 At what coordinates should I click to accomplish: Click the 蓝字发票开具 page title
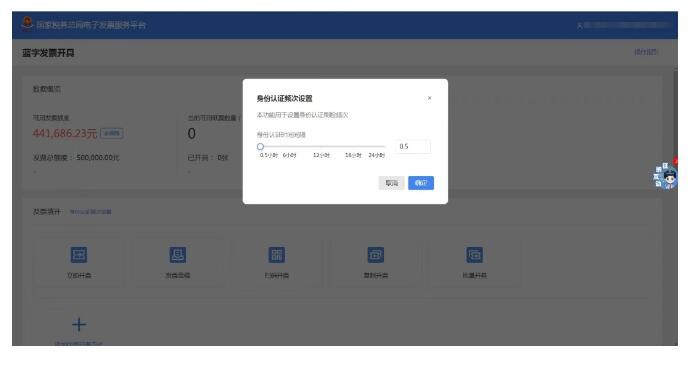[x=48, y=53]
